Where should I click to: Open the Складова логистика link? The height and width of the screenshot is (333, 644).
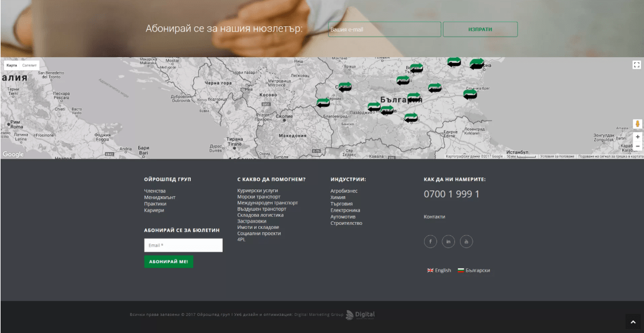261,215
